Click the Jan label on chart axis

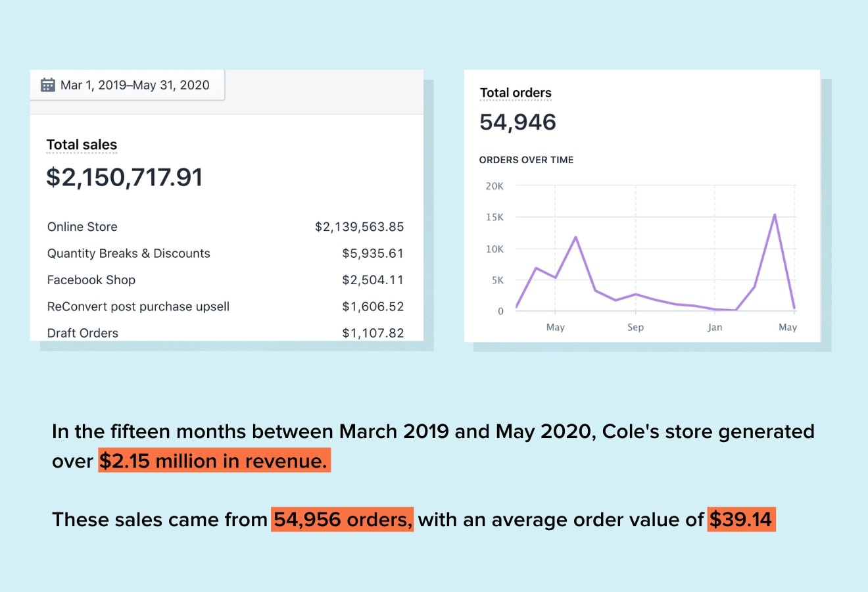click(x=715, y=328)
